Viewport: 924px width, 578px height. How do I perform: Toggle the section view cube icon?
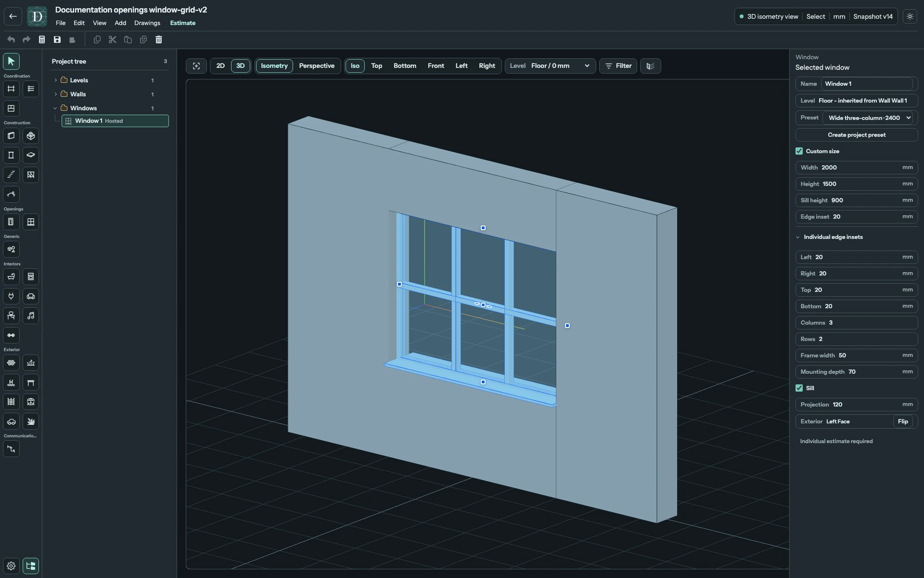point(650,66)
